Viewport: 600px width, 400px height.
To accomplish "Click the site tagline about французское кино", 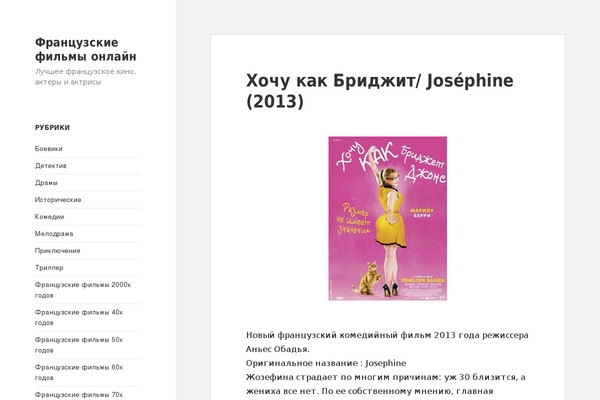I will pyautogui.click(x=85, y=77).
